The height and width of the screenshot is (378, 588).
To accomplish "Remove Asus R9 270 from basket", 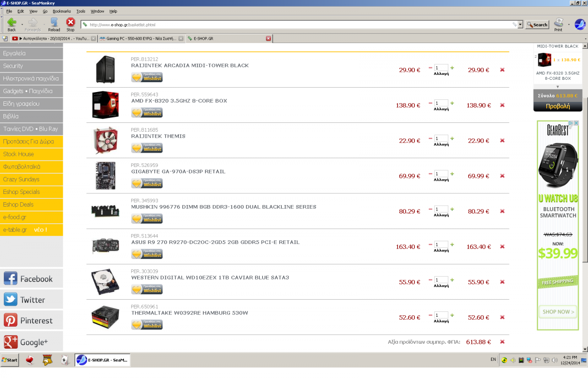I will pos(502,247).
